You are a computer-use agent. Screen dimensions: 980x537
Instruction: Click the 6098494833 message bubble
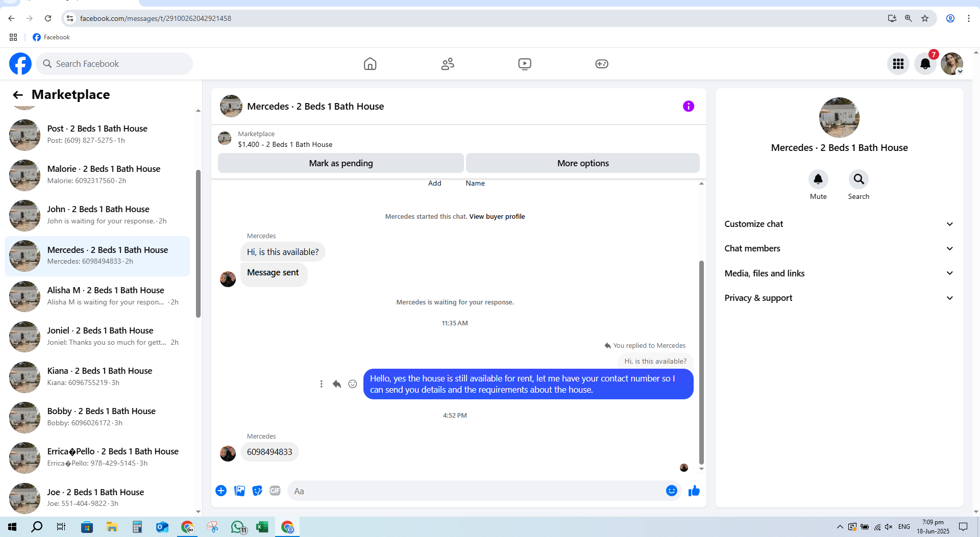click(269, 452)
